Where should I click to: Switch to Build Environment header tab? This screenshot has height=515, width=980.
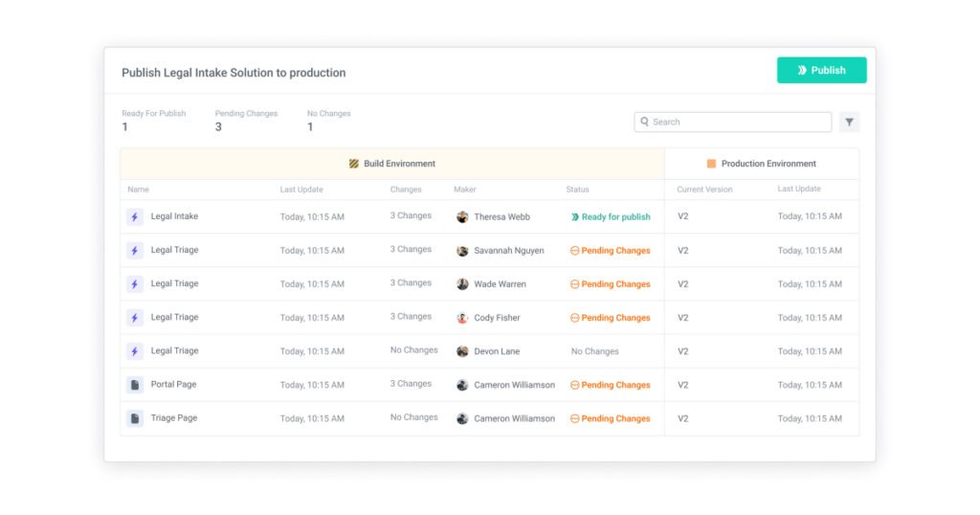(x=392, y=164)
